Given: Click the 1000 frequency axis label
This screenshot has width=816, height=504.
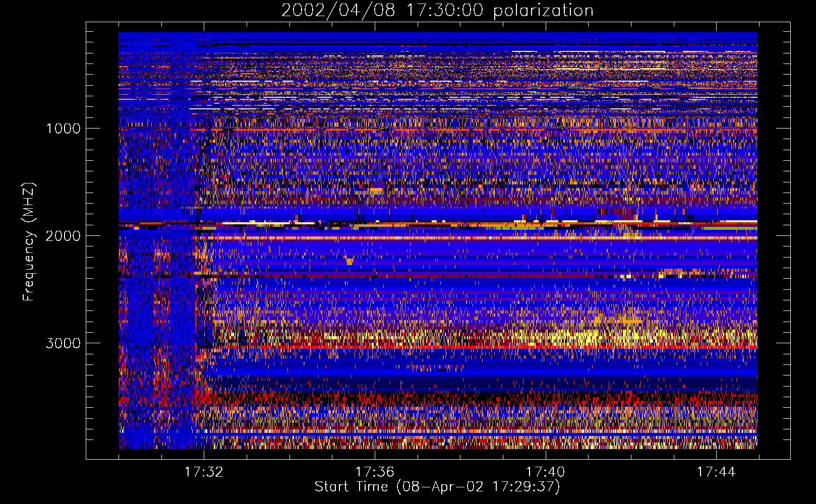Looking at the screenshot, I should (x=63, y=129).
